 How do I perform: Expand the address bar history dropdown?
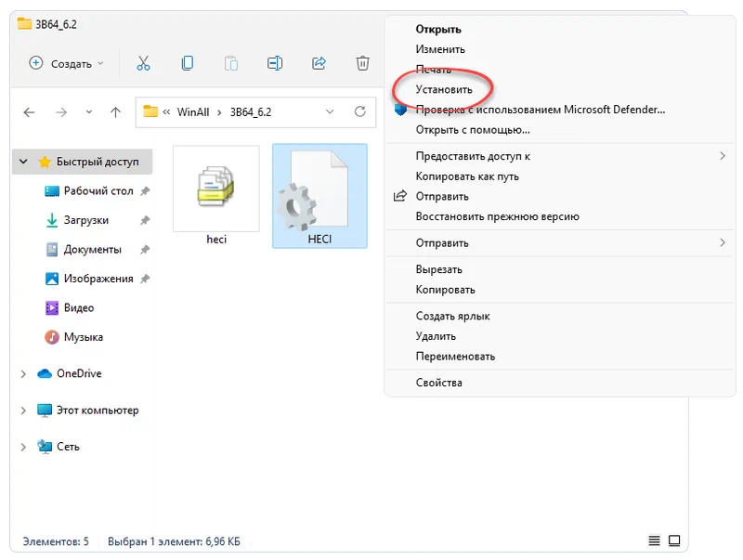[x=330, y=111]
